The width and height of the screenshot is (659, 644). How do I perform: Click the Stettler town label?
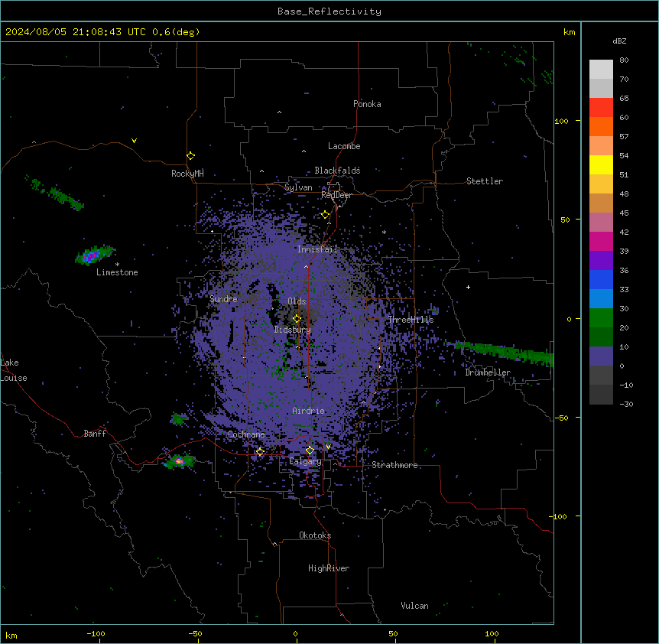pos(485,181)
